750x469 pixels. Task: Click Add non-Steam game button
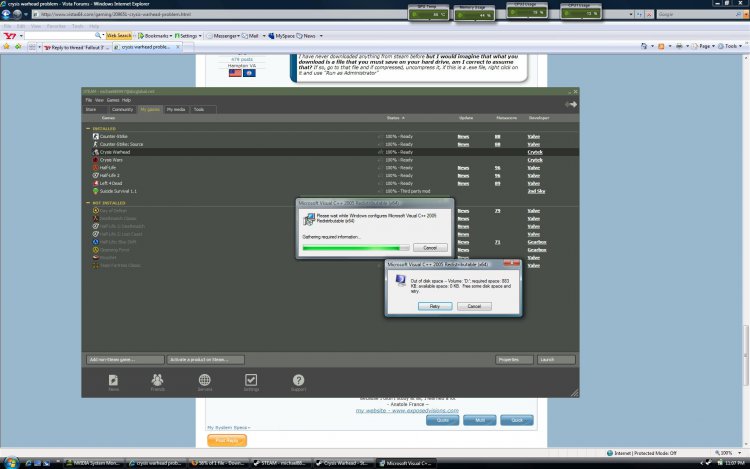tap(125, 360)
